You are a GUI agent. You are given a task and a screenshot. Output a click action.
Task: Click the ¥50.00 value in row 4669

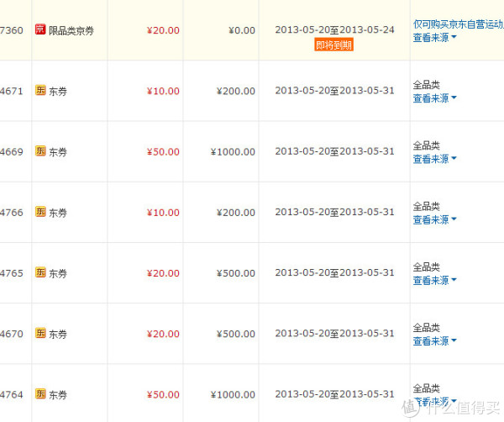tap(163, 152)
